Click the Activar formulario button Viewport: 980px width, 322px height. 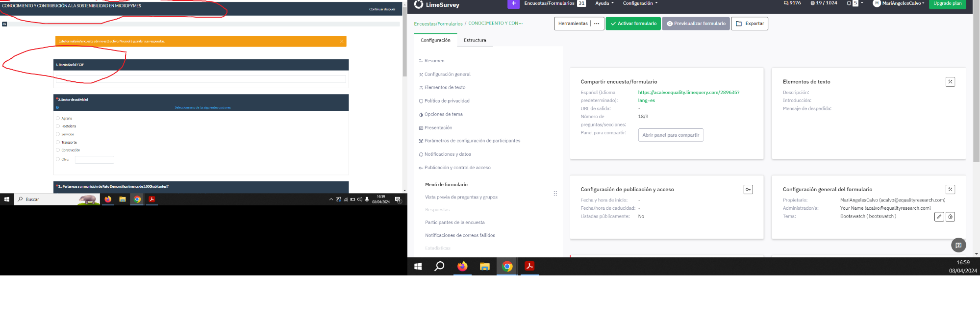pyautogui.click(x=633, y=24)
